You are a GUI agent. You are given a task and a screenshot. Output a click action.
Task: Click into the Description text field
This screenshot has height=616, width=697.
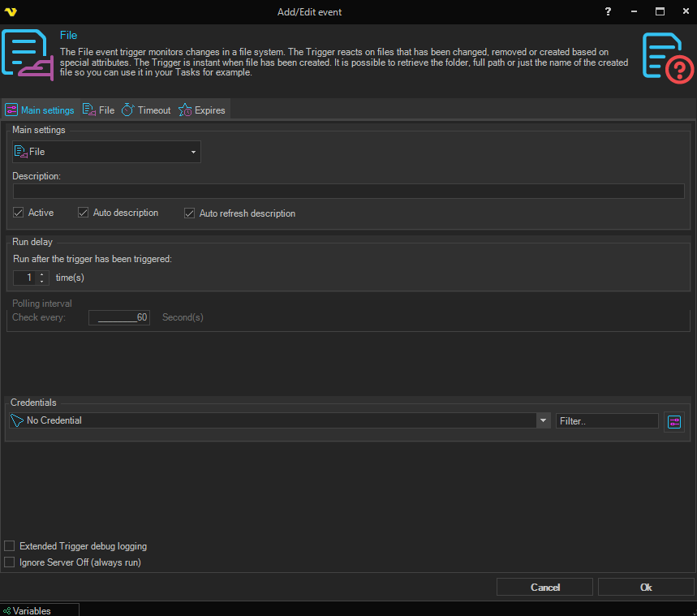click(x=348, y=192)
